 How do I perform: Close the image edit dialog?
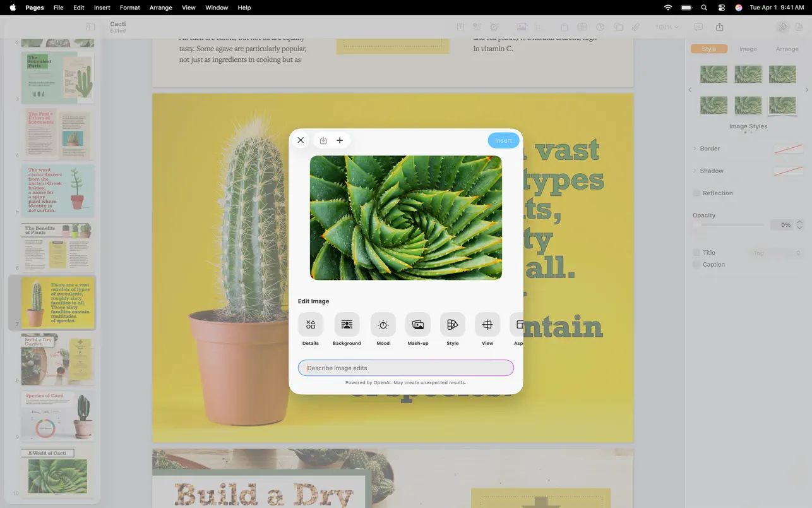pos(301,140)
